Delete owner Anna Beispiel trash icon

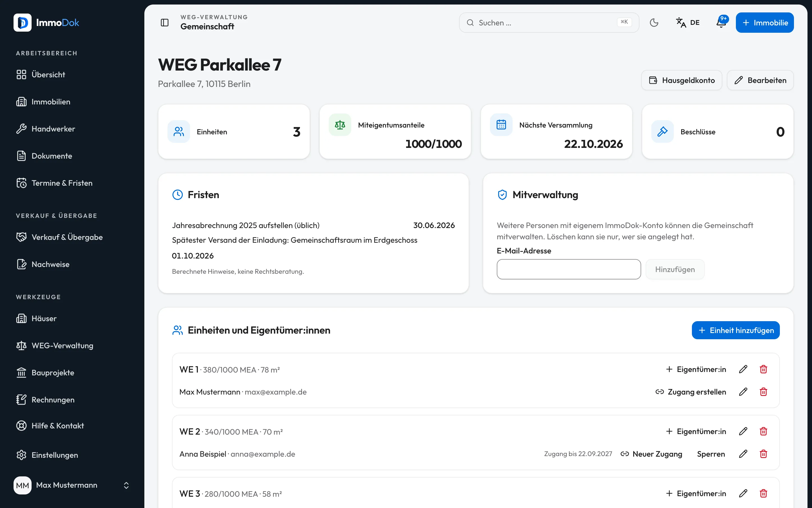coord(763,454)
